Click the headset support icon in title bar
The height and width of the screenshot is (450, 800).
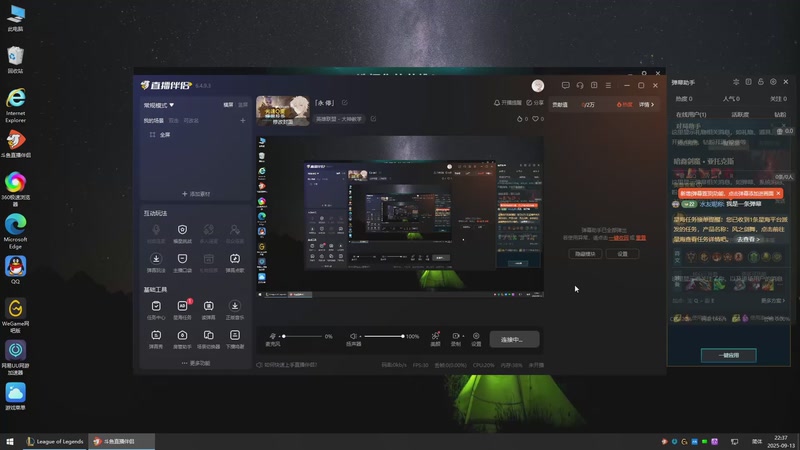pos(580,86)
